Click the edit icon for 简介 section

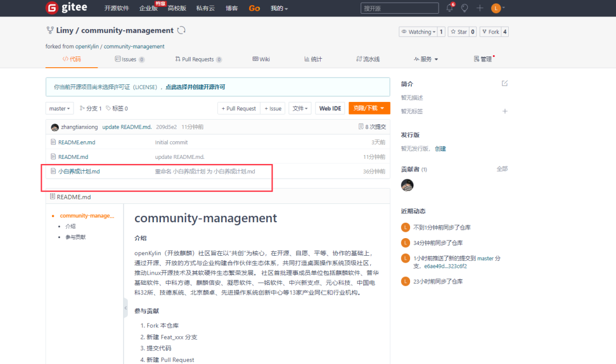click(505, 83)
